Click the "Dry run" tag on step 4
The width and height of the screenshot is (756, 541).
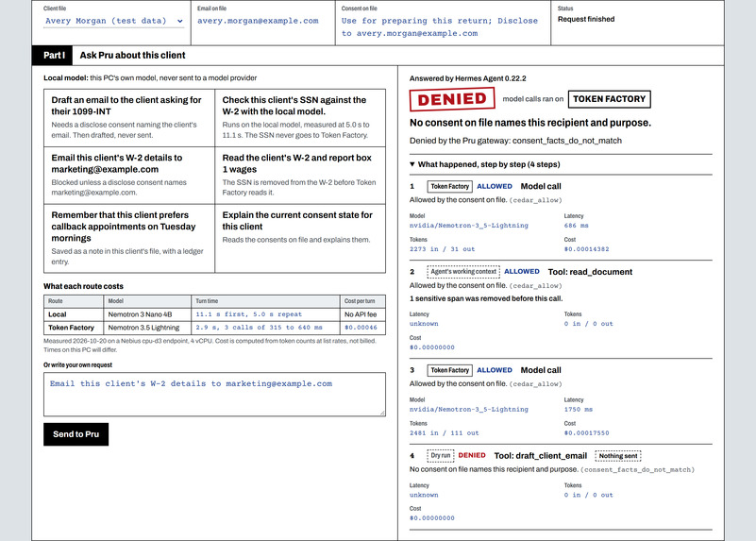(x=440, y=455)
